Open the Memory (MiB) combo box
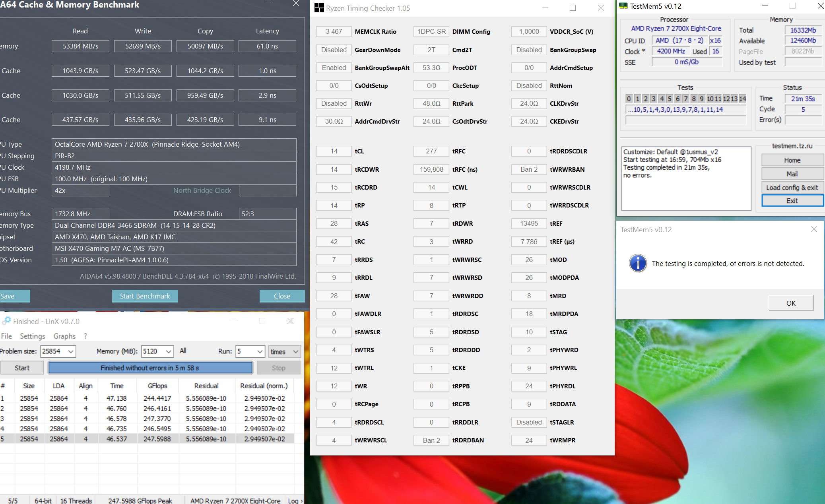This screenshot has height=504, width=825. 169,351
